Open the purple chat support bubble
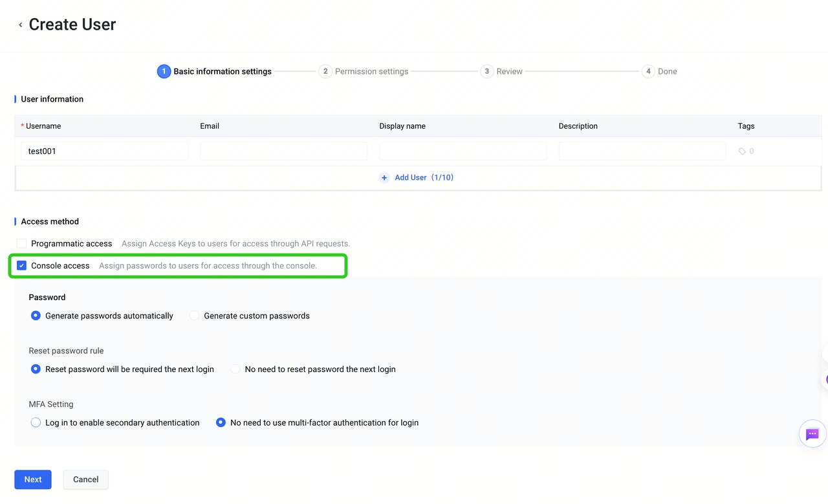Viewport: 828px width, 504px height. click(812, 434)
